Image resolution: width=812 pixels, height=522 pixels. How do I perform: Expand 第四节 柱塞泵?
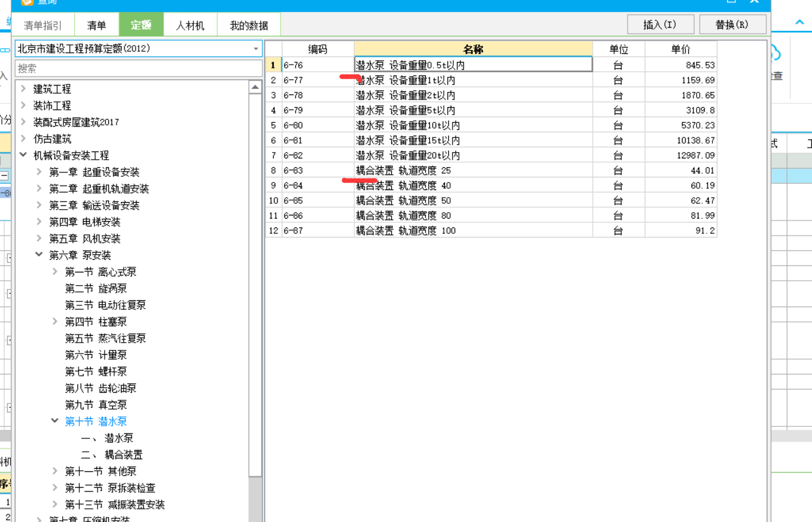(x=55, y=321)
